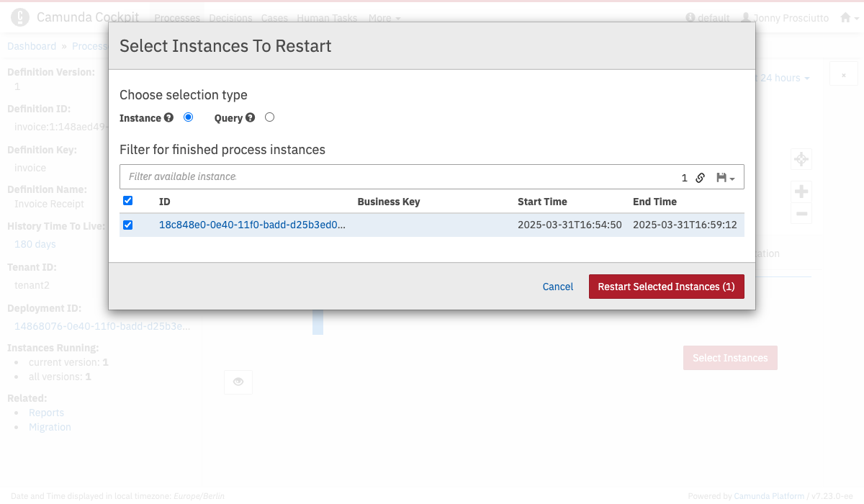The height and width of the screenshot is (504, 864).
Task: Toggle the select-all checkbox in table header
Action: [x=128, y=201]
